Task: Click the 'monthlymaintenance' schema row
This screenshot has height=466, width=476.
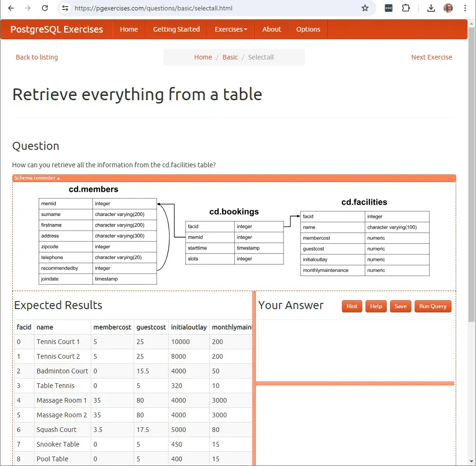Action: coord(365,270)
